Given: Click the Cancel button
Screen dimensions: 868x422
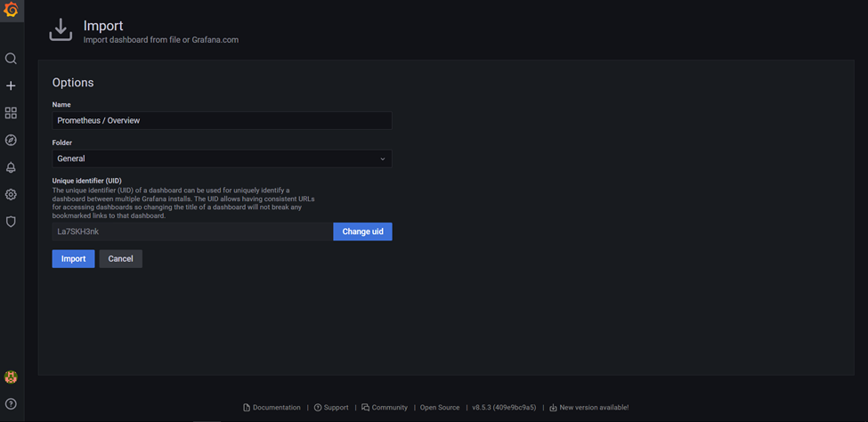Looking at the screenshot, I should (121, 258).
